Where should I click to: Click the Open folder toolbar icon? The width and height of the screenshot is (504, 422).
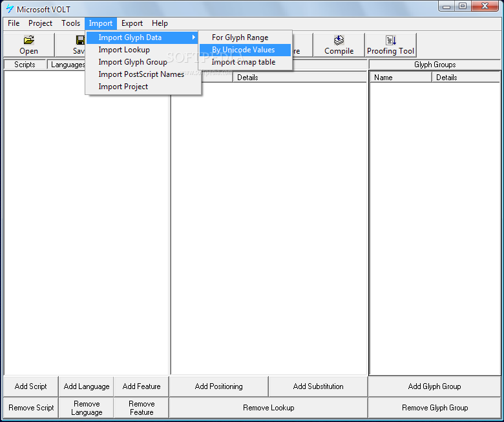(x=28, y=40)
